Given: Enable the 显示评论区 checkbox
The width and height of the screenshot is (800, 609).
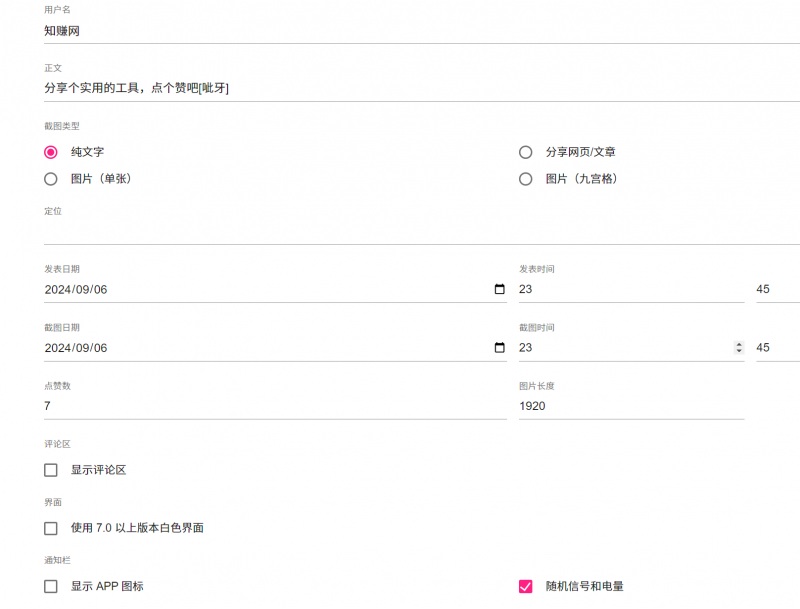Looking at the screenshot, I should coord(51,470).
